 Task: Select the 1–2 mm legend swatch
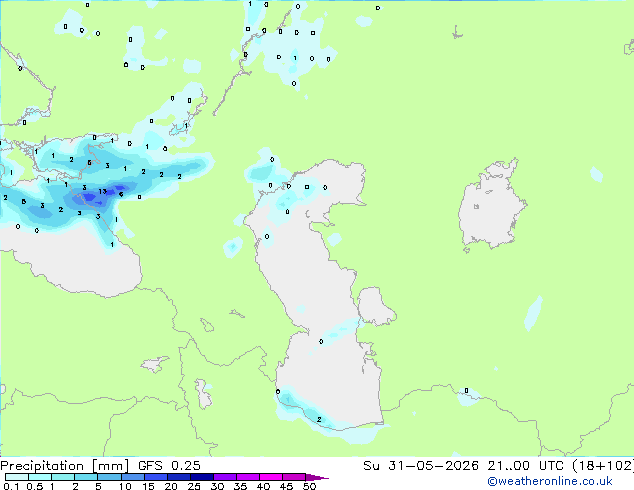tap(63, 477)
